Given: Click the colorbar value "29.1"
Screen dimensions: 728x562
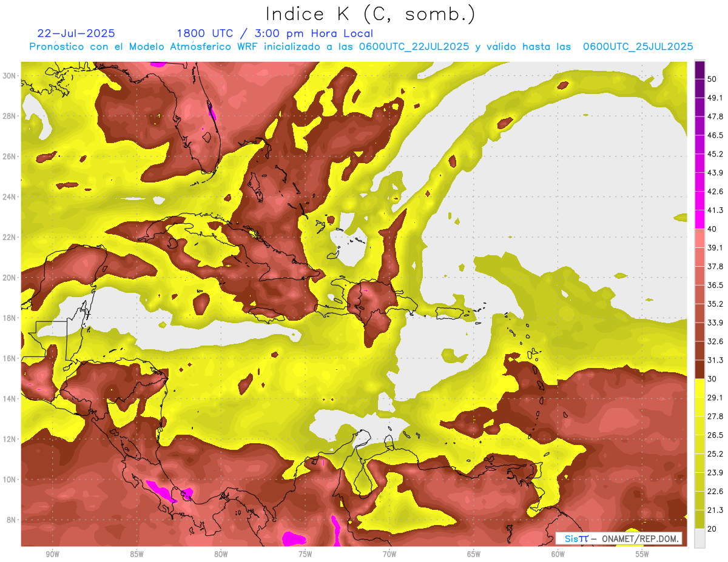Looking at the screenshot, I should click(715, 398).
